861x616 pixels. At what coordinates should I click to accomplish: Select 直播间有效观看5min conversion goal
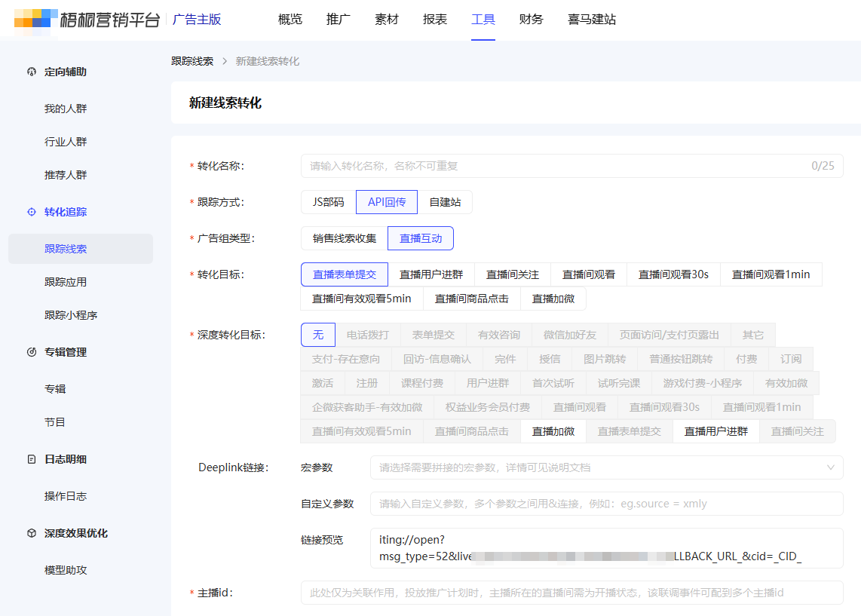(361, 299)
